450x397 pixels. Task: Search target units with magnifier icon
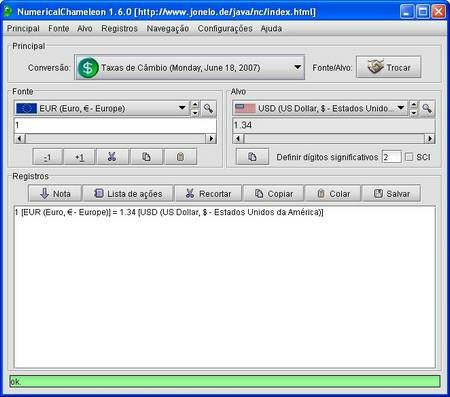point(427,108)
